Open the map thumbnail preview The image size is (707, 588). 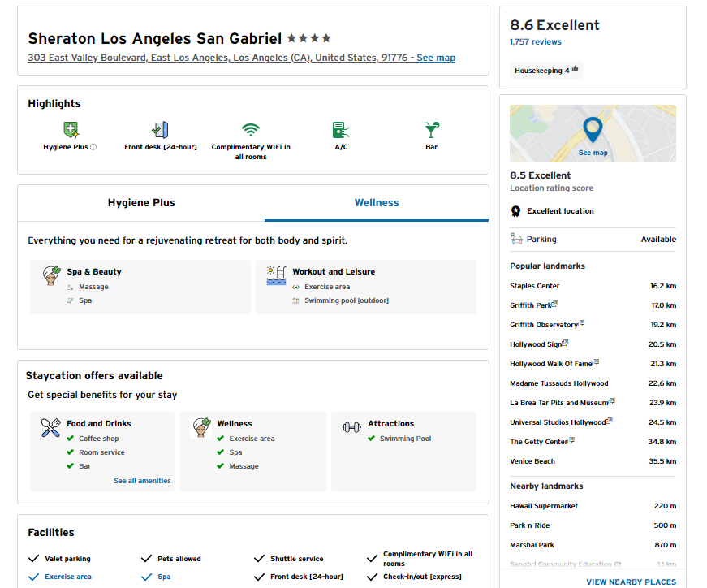click(x=593, y=133)
